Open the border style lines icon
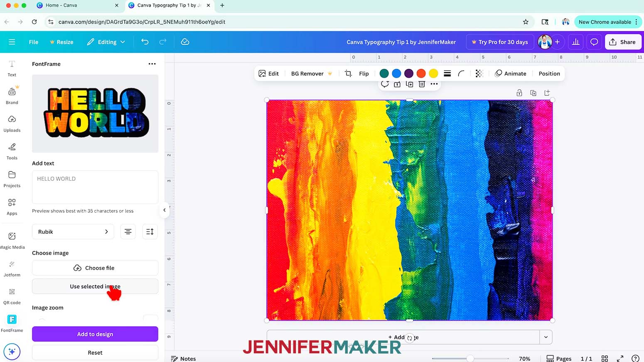 click(447, 73)
